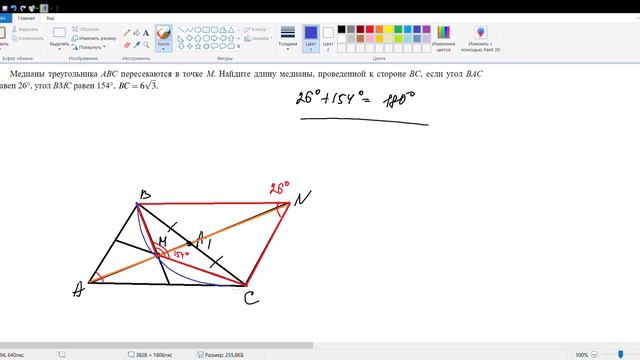Pick the yellow color swatch
This screenshot has width=640, height=360.
[389, 29]
